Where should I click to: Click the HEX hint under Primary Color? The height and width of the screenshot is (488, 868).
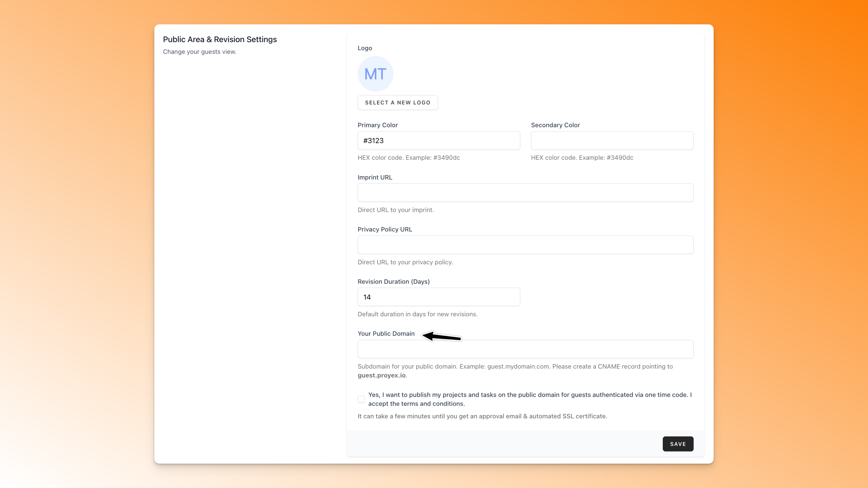coord(409,158)
